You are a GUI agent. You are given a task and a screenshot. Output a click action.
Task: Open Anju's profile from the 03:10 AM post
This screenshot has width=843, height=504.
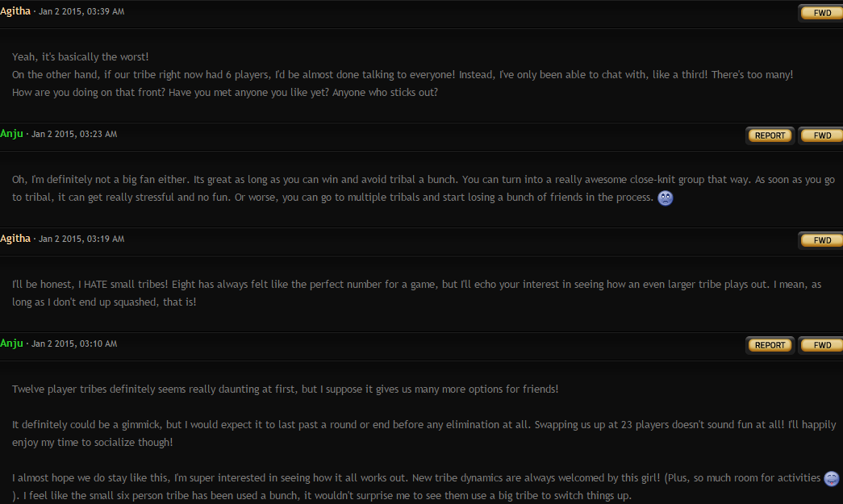[12, 344]
